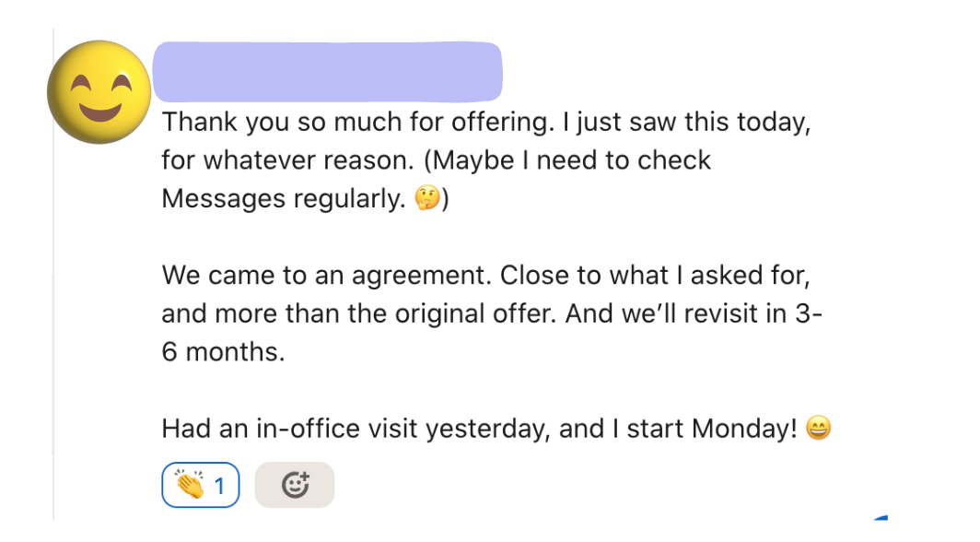This screenshot has width=980, height=542.
Task: Toggle the clapping hands reaction
Action: [x=200, y=485]
